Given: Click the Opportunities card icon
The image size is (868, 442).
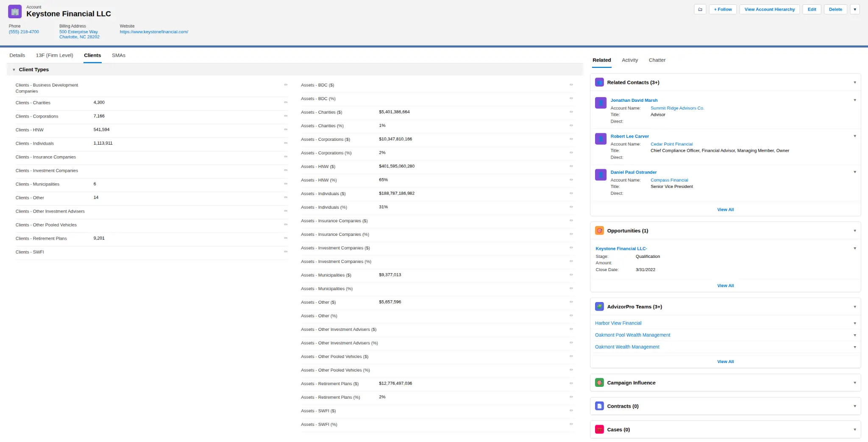Looking at the screenshot, I should click(x=599, y=231).
